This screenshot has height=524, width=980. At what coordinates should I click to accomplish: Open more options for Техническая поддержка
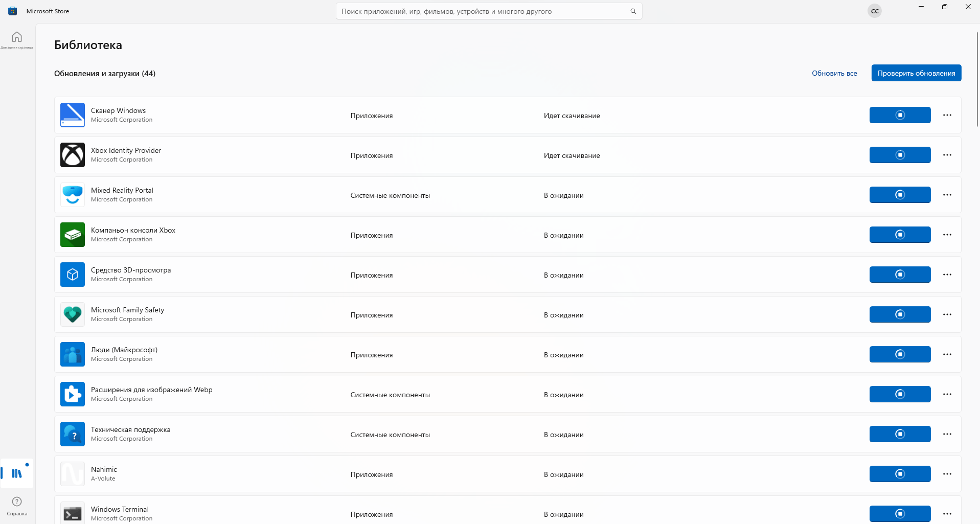pos(947,434)
